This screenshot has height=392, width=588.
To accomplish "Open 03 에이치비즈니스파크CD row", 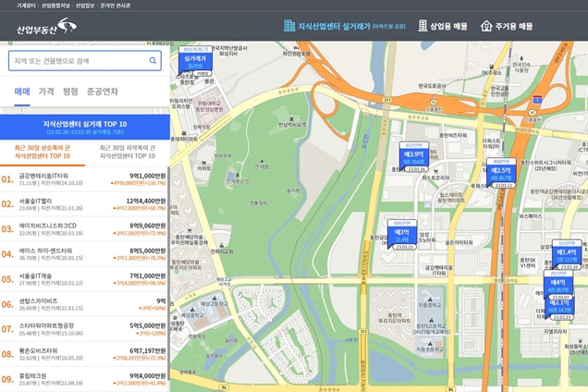I will point(83,229).
